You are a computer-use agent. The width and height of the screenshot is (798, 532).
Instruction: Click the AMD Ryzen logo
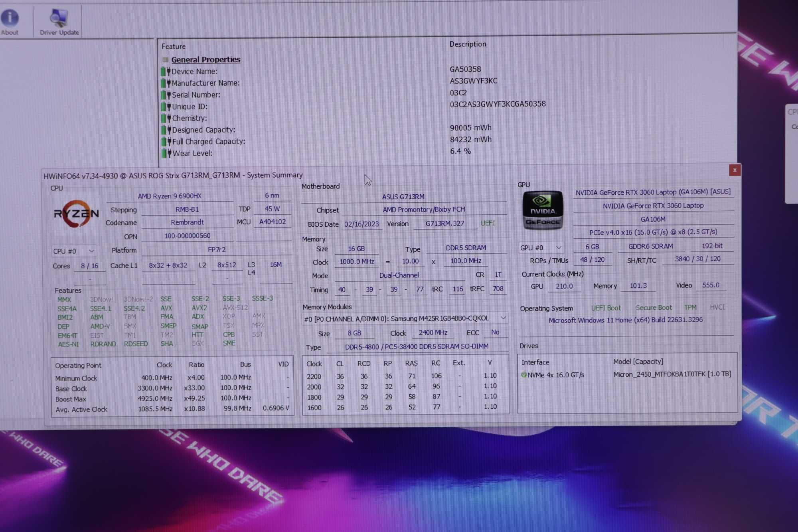(76, 214)
